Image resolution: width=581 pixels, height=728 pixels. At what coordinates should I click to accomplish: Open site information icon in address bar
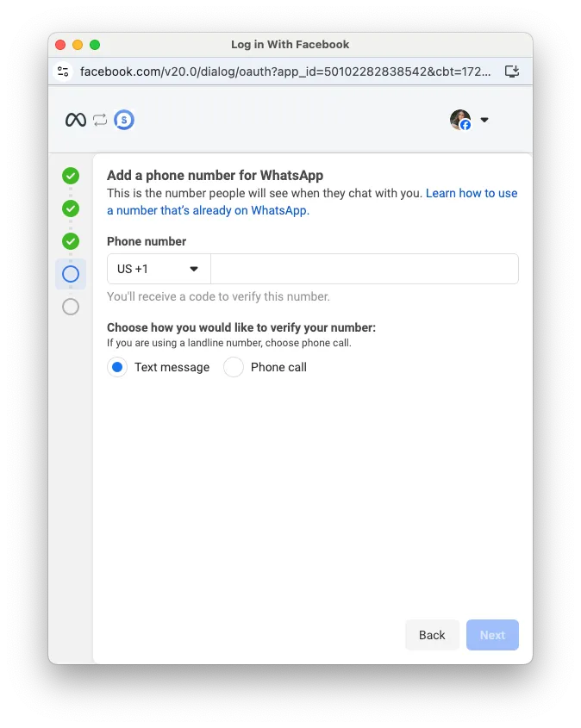[63, 72]
